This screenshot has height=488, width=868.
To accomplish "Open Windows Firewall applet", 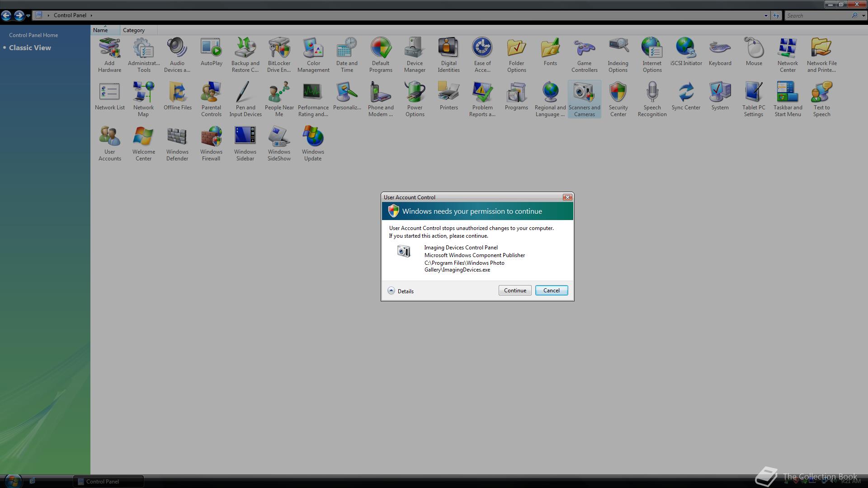I will [211, 143].
